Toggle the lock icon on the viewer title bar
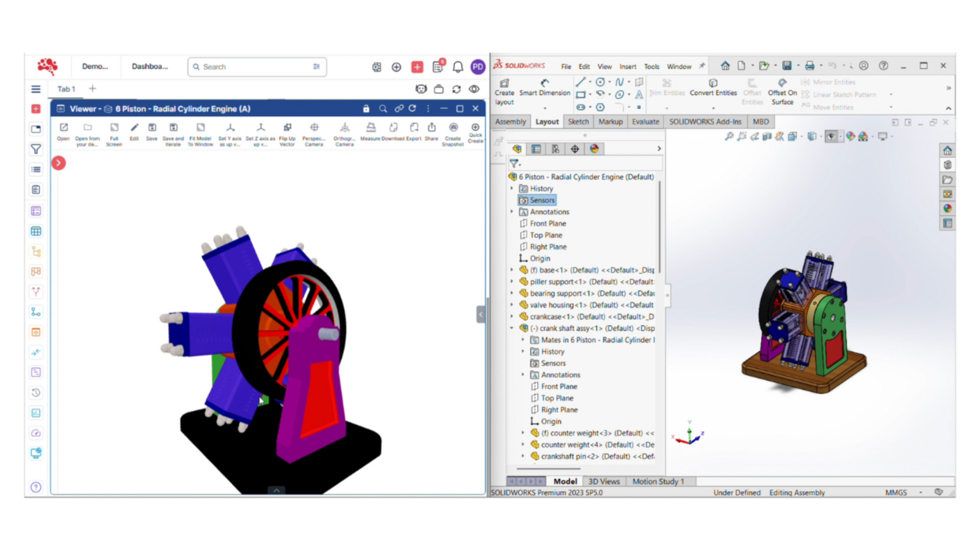This screenshot has height=551, width=980. [x=366, y=109]
